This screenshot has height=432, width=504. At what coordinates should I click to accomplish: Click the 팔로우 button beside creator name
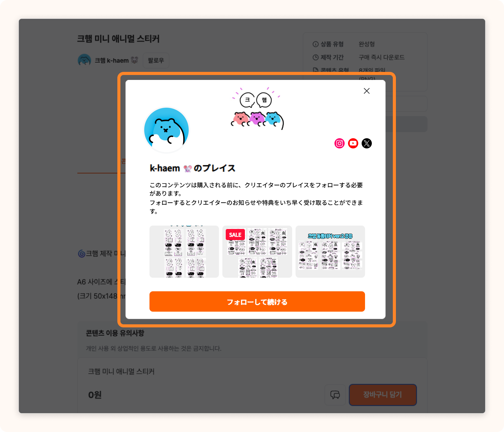(156, 60)
